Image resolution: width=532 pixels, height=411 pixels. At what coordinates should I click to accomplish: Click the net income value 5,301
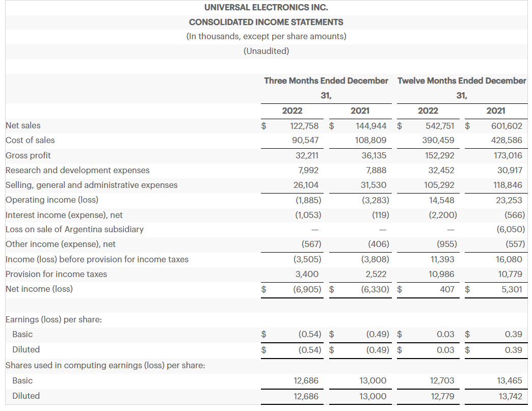(512, 289)
